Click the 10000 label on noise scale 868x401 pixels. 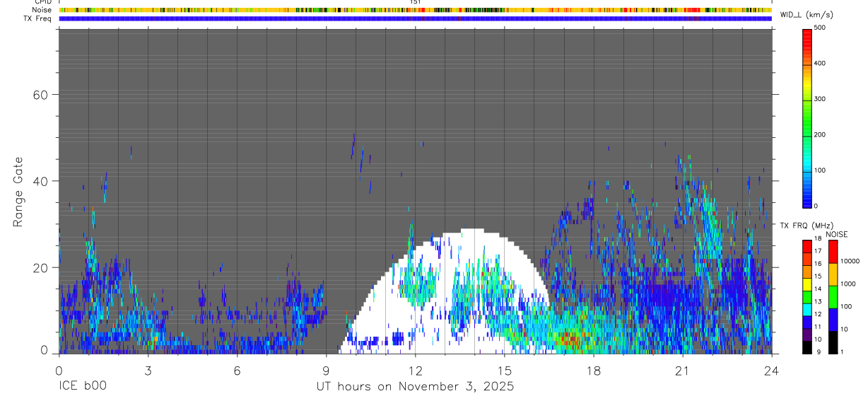click(x=850, y=261)
